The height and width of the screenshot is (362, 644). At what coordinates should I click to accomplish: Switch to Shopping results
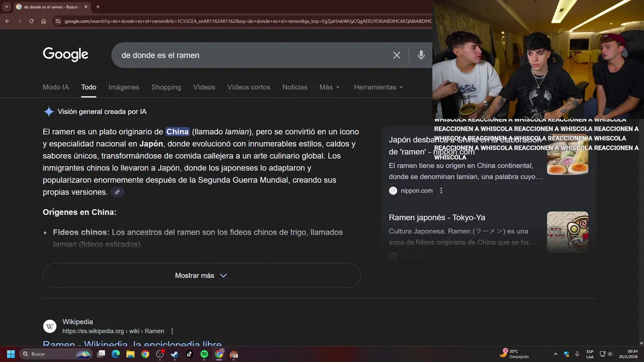pyautogui.click(x=166, y=87)
